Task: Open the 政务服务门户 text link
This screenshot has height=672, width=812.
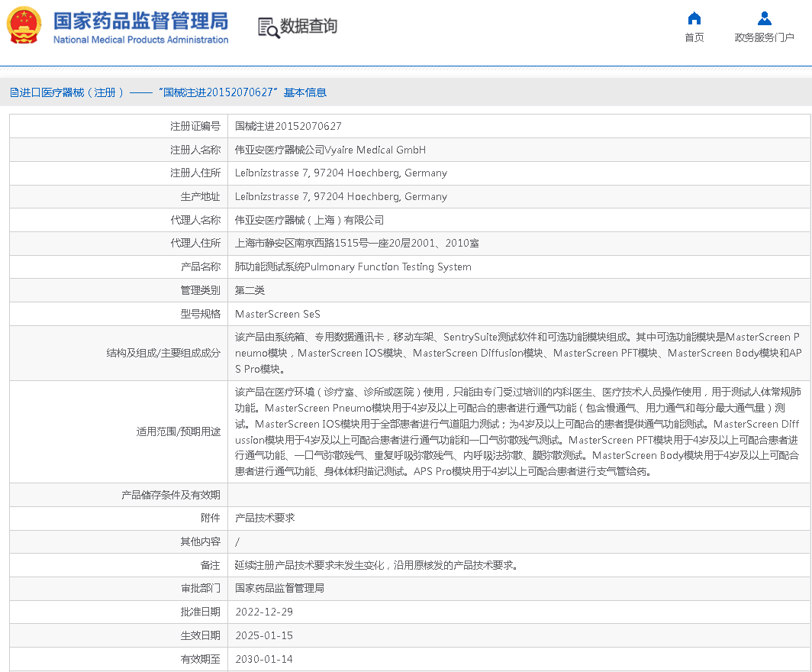Action: [764, 37]
